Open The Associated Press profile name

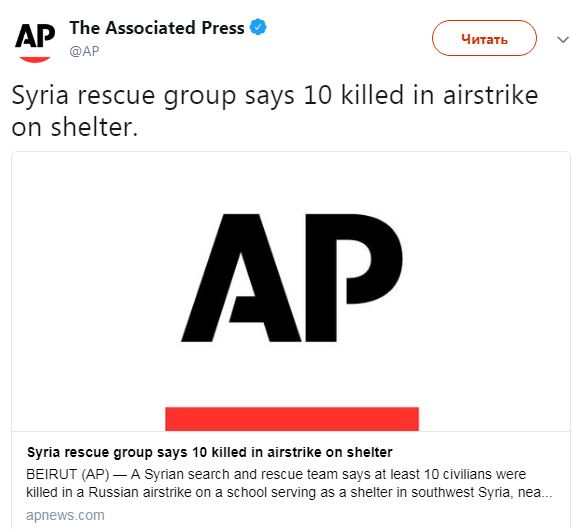[x=157, y=28]
